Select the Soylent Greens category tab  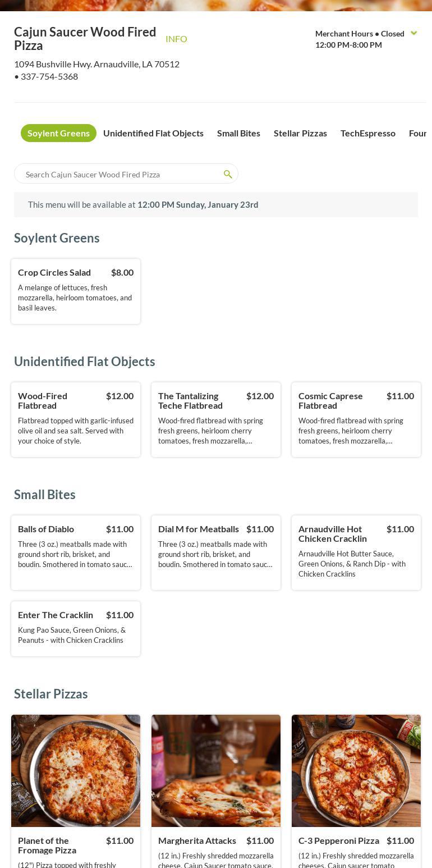pos(58,133)
